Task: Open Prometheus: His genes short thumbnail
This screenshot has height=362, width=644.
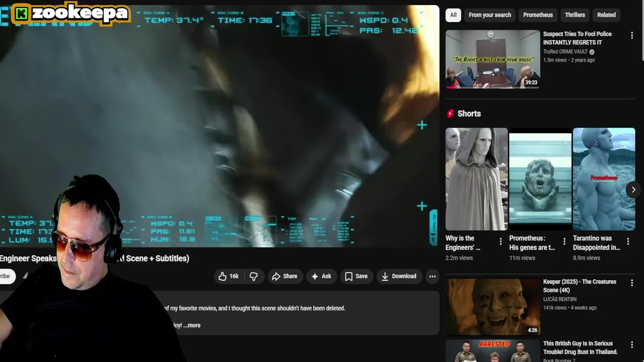Action: pyautogui.click(x=540, y=179)
